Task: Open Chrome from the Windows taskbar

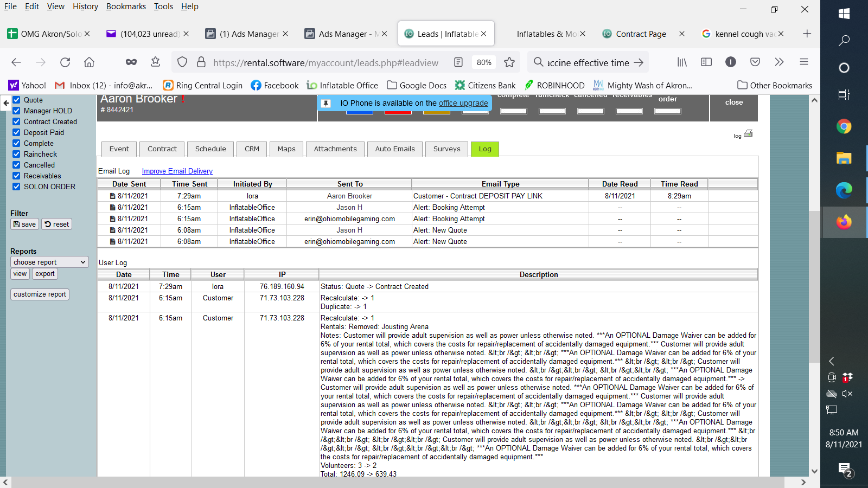Action: tap(844, 127)
